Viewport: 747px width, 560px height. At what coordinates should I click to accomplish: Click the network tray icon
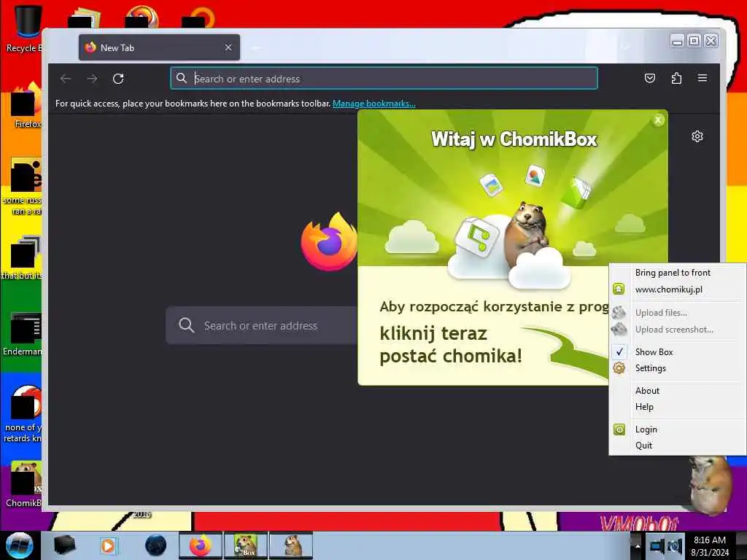(657, 546)
